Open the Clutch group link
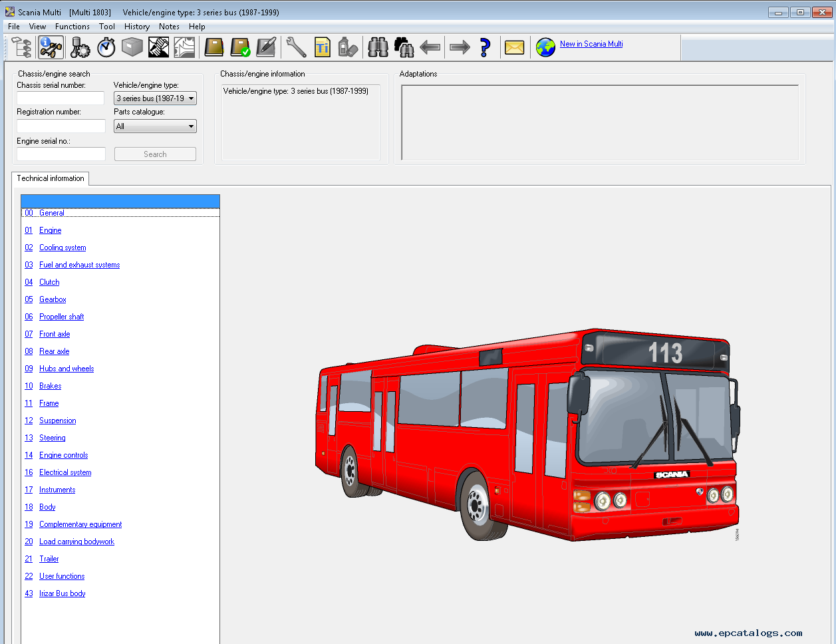836x644 pixels. tap(49, 282)
